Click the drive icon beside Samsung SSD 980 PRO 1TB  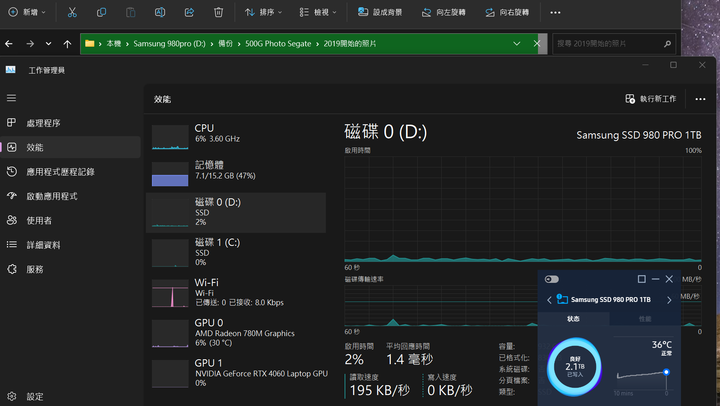(x=562, y=299)
